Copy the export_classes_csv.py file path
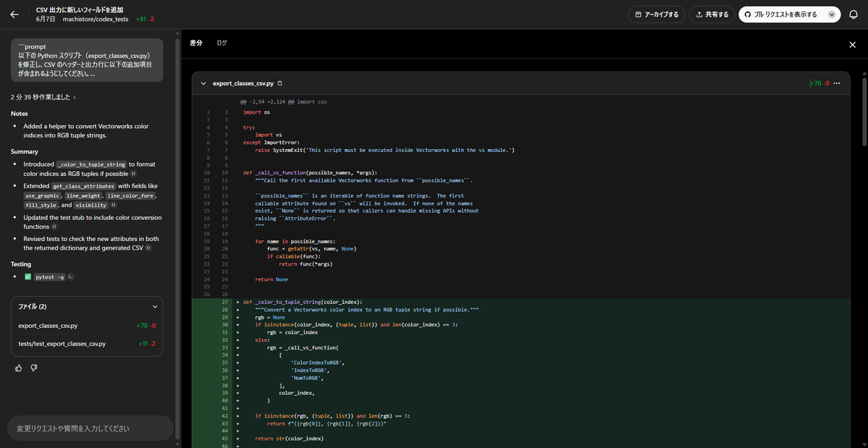This screenshot has height=448, width=868. coord(279,83)
